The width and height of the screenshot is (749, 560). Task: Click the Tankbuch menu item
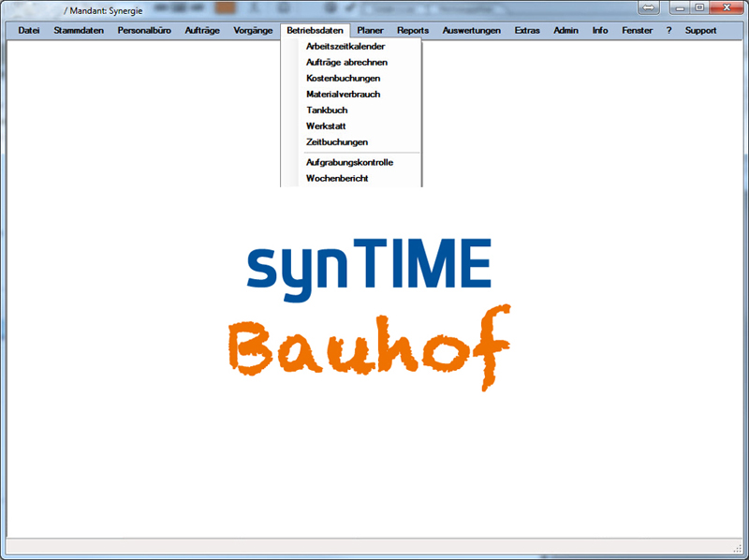(x=327, y=110)
